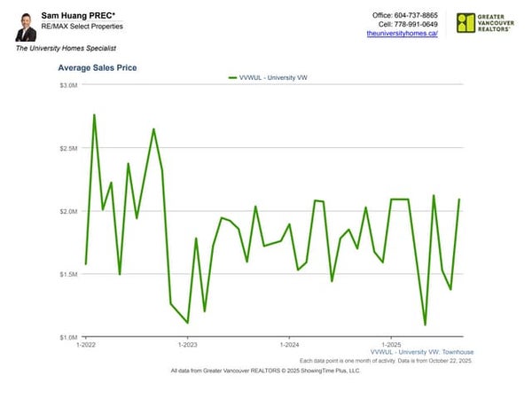Click Sam Huang's profile photo
The height and width of the screenshot is (399, 532).
click(26, 27)
